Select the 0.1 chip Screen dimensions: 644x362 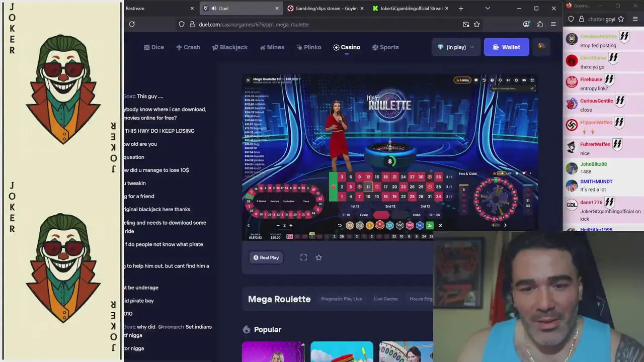click(x=350, y=225)
